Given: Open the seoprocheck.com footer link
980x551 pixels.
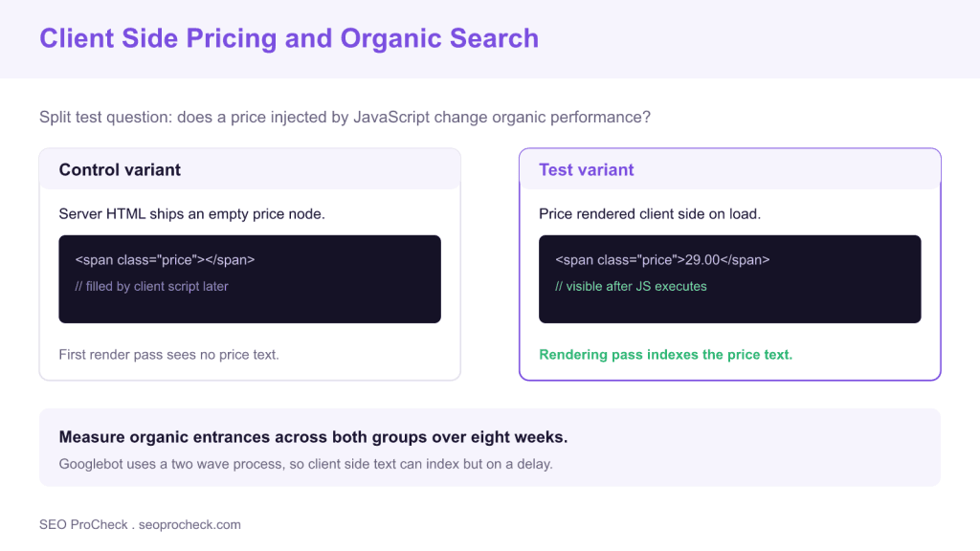Looking at the screenshot, I should point(189,525).
